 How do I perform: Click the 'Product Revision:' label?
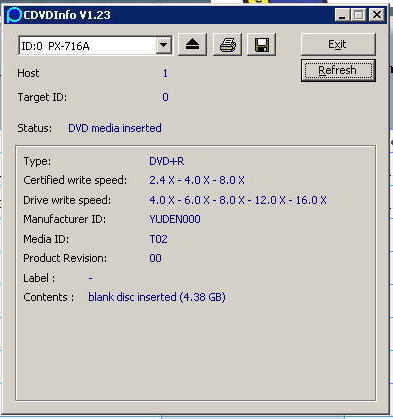click(65, 258)
